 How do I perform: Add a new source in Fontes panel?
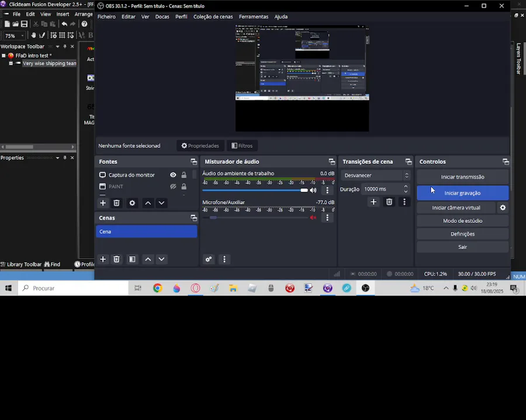103,203
